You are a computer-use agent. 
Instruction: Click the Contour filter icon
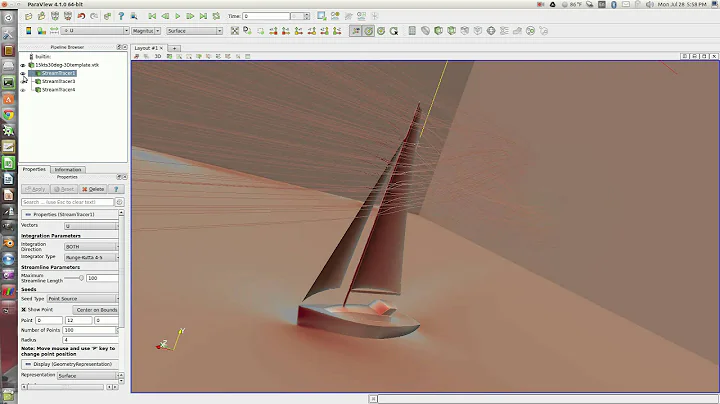pos(425,31)
